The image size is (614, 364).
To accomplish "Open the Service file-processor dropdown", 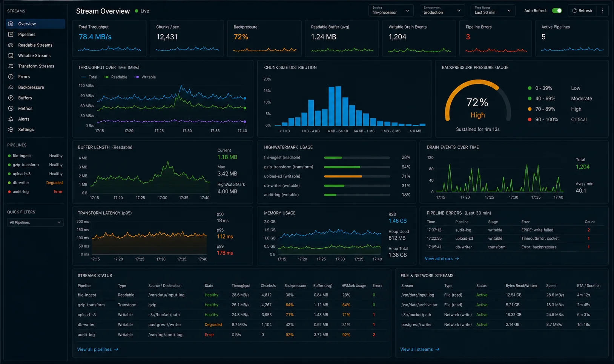I will (391, 11).
